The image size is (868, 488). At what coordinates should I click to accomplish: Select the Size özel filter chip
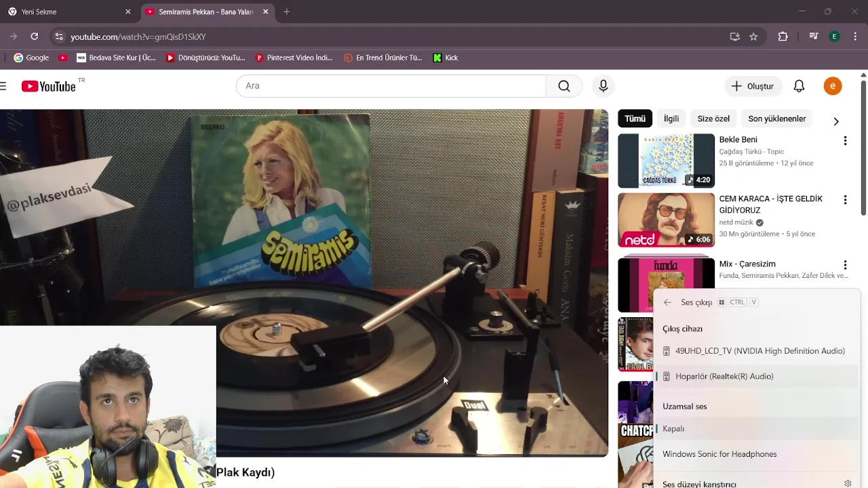[x=713, y=119]
